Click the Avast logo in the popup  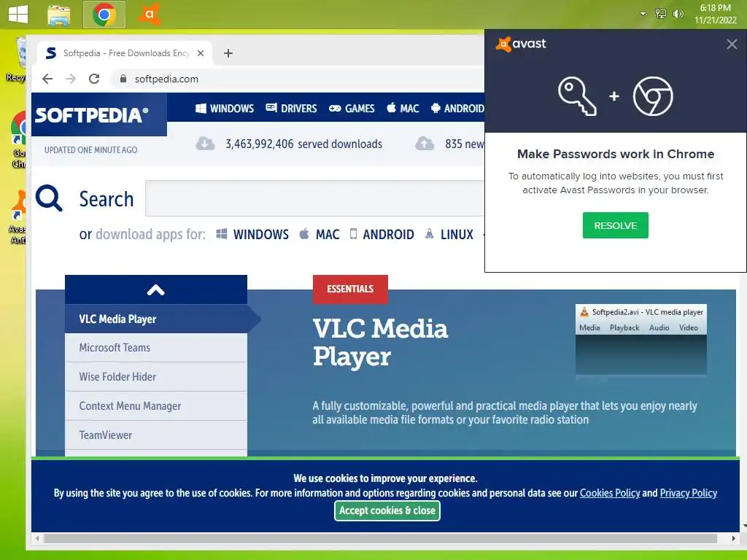[521, 44]
